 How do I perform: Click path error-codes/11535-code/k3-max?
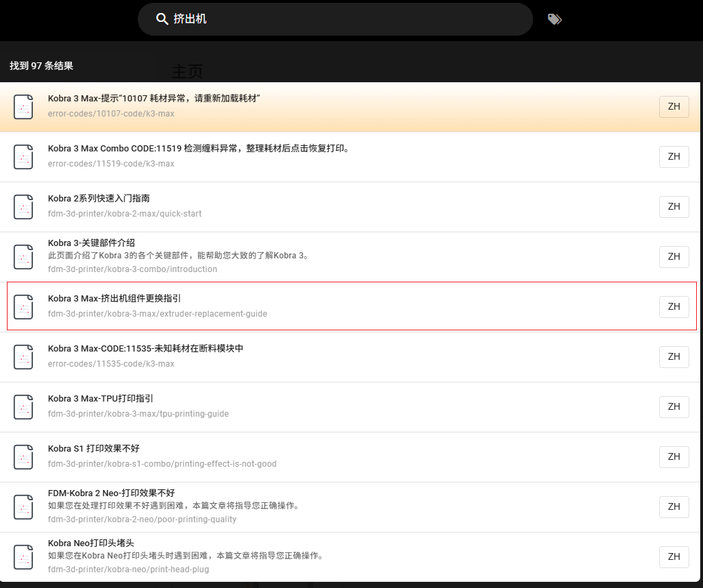111,364
